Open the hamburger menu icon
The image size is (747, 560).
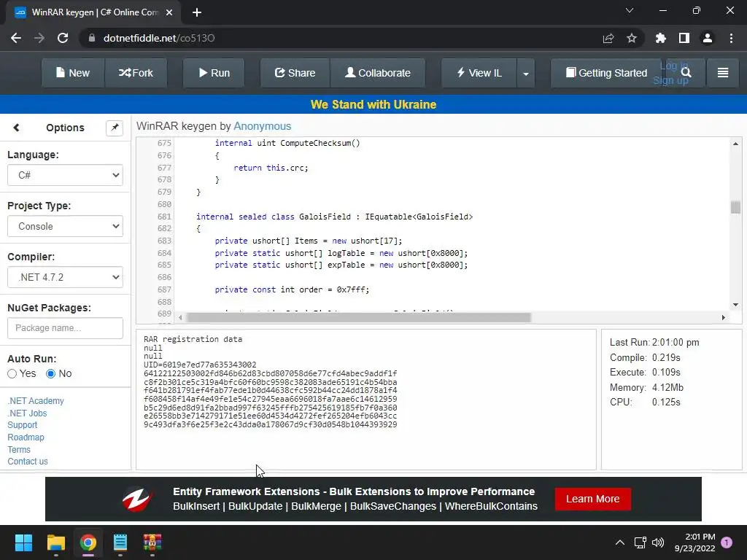point(723,73)
